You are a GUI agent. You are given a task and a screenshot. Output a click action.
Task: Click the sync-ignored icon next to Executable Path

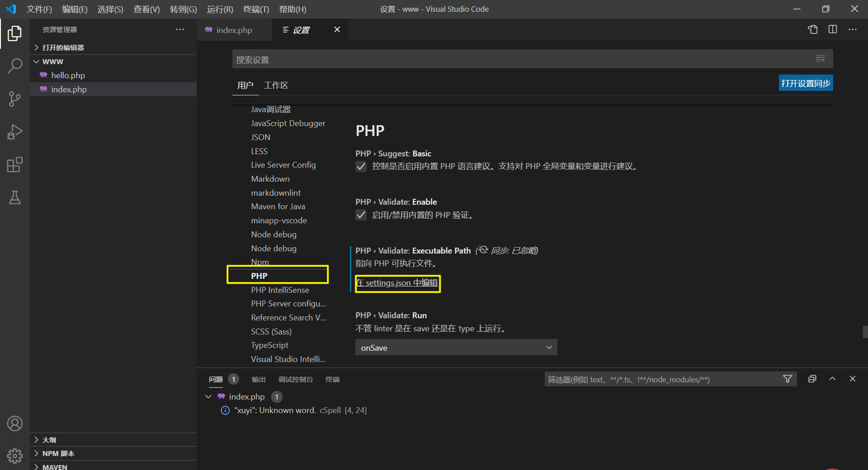pyautogui.click(x=483, y=250)
